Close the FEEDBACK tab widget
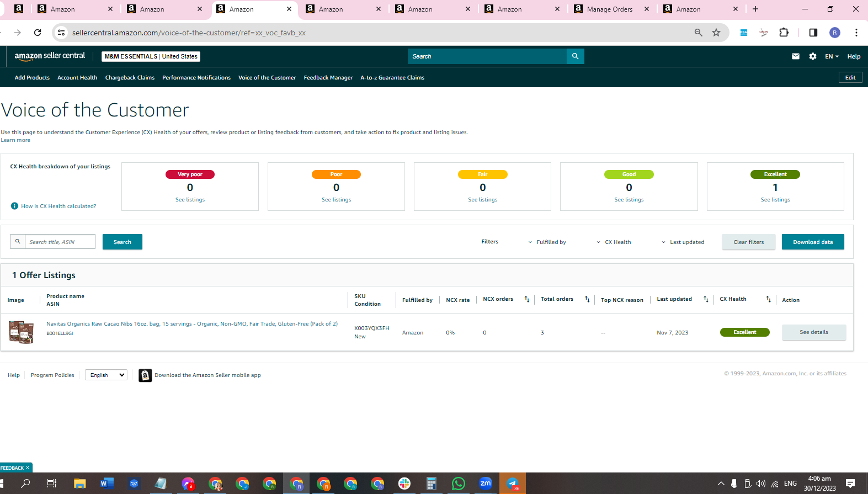 coord(28,468)
